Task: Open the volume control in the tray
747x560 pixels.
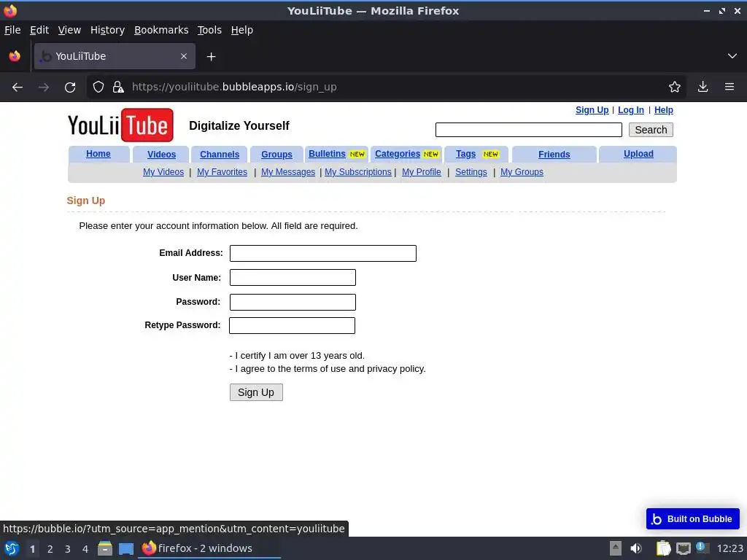Action: pyautogui.click(x=636, y=548)
